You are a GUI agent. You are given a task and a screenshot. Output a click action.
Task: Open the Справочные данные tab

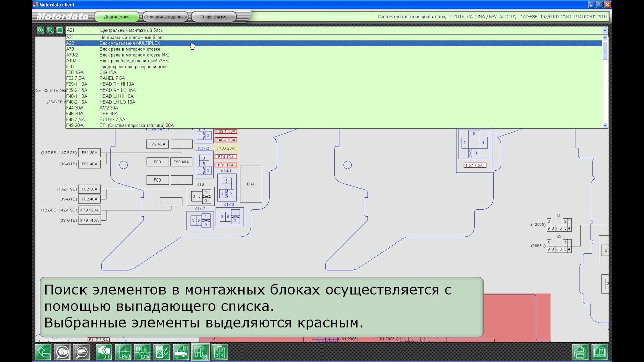tap(165, 17)
